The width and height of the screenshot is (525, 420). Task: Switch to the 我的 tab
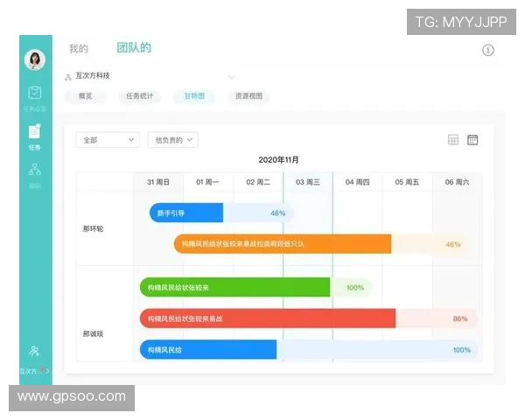[x=79, y=49]
